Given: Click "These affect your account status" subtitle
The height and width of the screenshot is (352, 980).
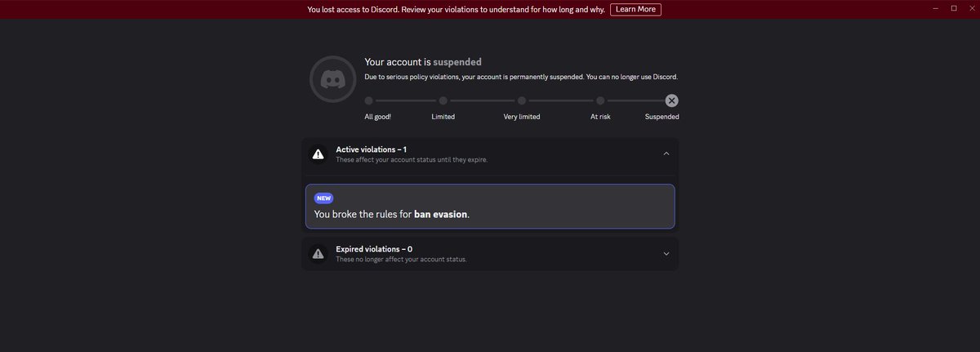Looking at the screenshot, I should 412,160.
